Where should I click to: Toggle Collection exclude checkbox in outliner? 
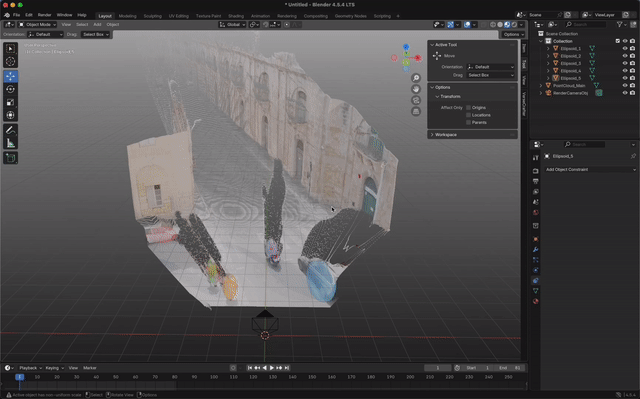point(617,41)
